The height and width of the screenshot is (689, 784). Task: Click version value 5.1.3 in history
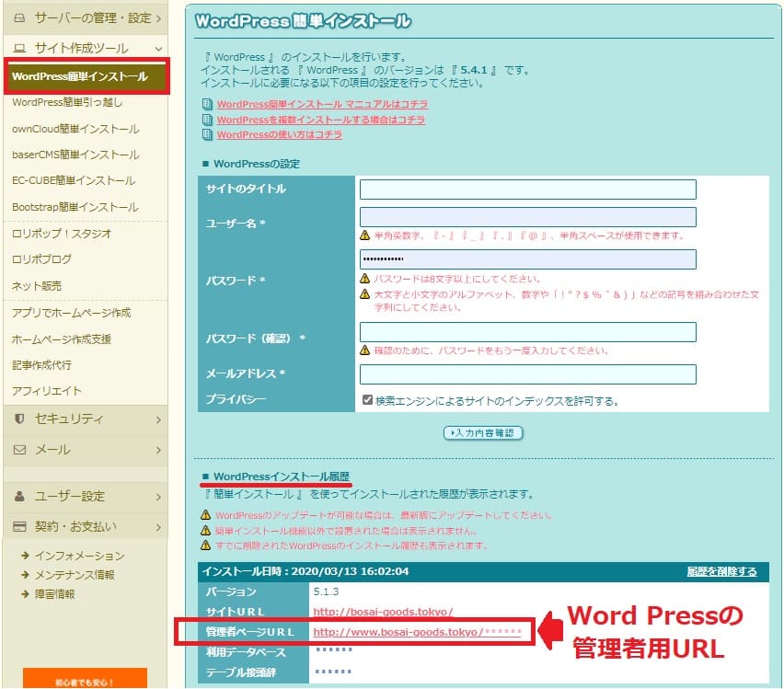pyautogui.click(x=326, y=592)
